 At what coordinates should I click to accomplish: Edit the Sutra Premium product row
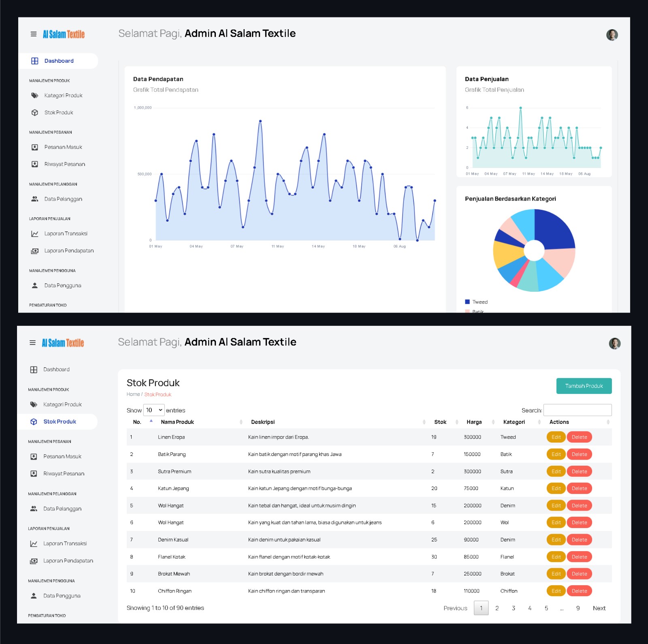(556, 471)
